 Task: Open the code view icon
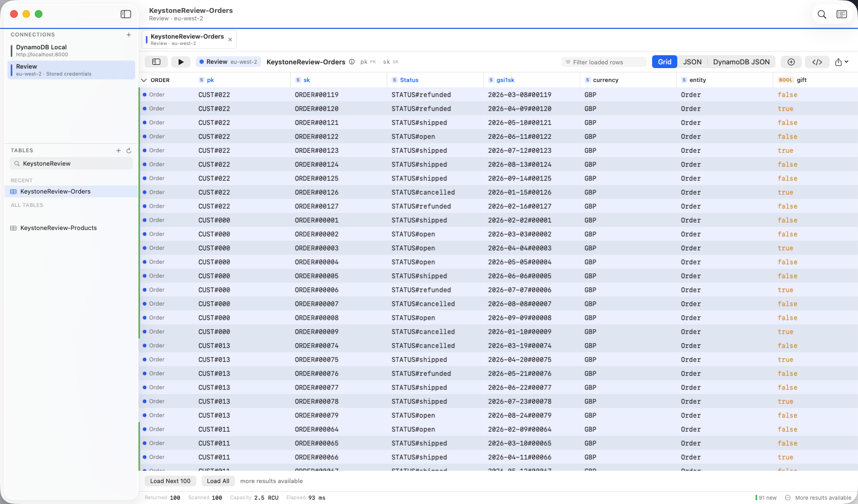pos(817,62)
